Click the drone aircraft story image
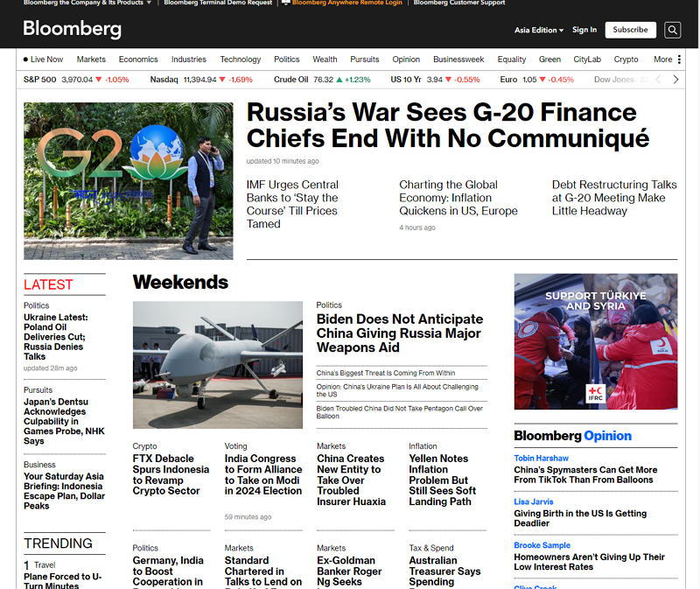Viewport: 700px width, 589px height. point(218,365)
